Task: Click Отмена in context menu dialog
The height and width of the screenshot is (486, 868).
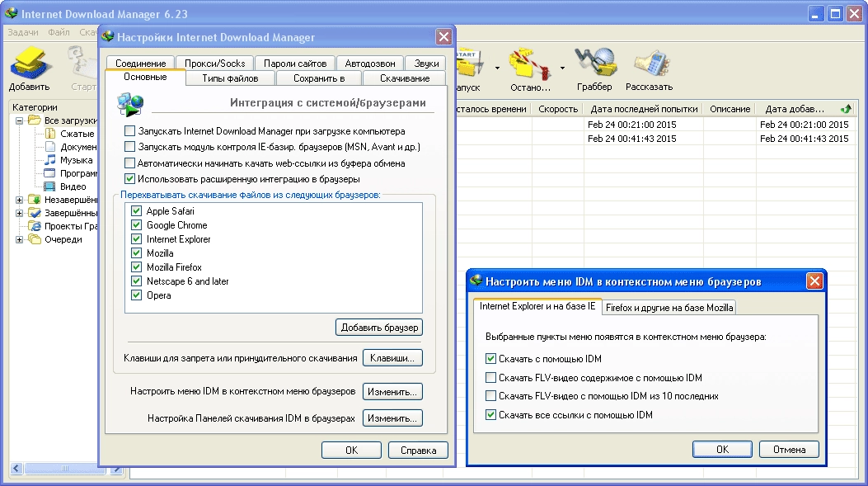Action: [x=789, y=449]
